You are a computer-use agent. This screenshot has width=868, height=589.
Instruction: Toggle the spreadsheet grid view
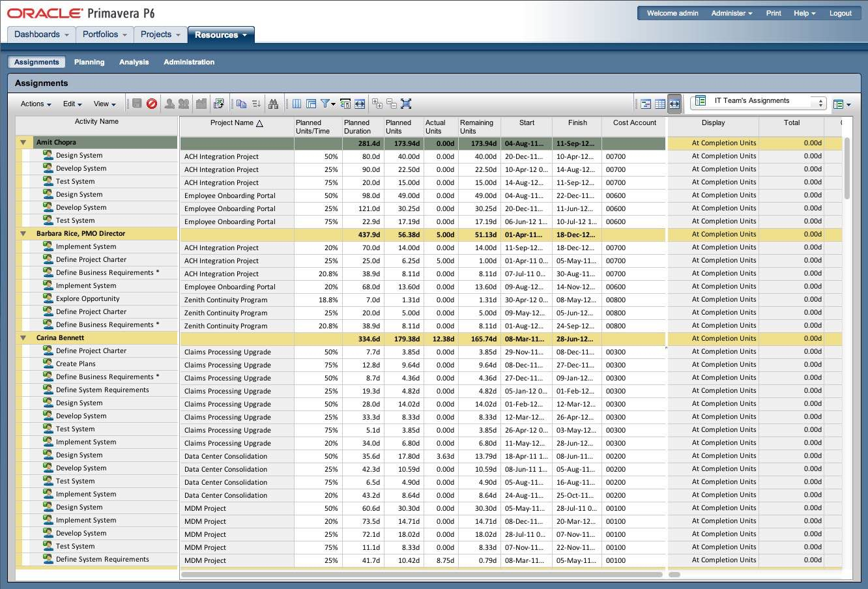coord(660,104)
